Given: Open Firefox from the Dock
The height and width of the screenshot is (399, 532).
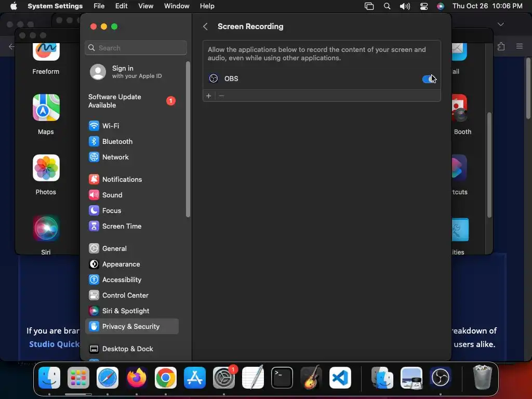Looking at the screenshot, I should [137, 378].
